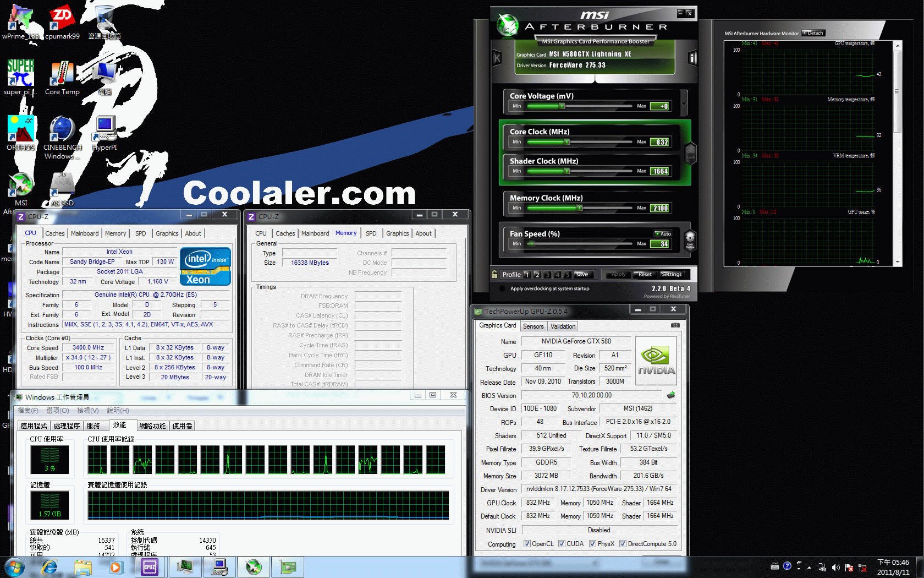924x578 pixels.
Task: Open the Mainboard tab in left CPU-Z
Action: point(85,233)
